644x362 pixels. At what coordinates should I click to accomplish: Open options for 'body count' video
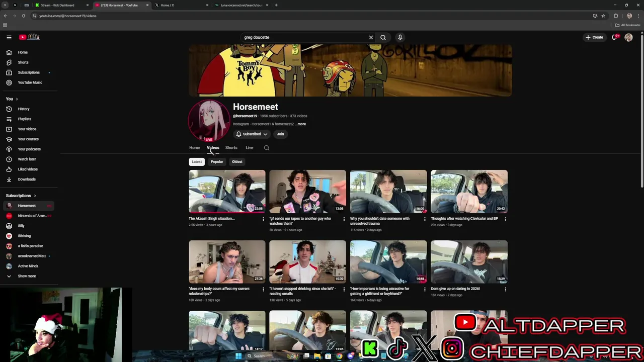pos(263,290)
